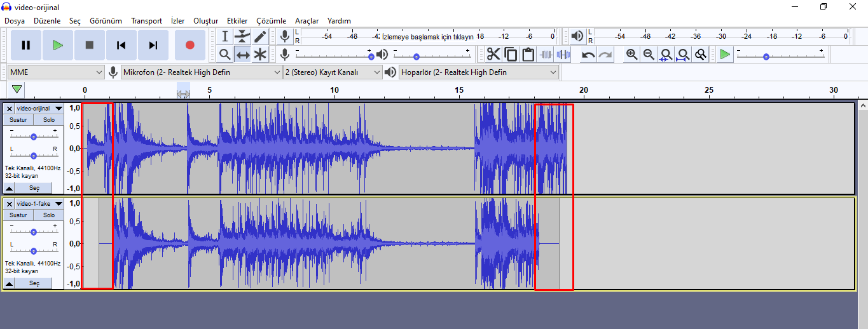Viewport: 868px width, 329px height.
Task: Click the Undo arrow icon
Action: (x=588, y=55)
